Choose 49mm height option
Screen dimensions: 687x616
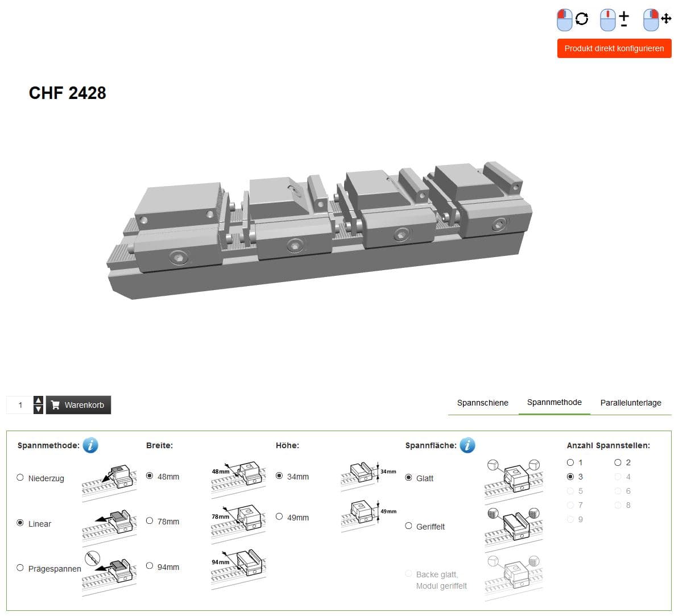[x=279, y=516]
